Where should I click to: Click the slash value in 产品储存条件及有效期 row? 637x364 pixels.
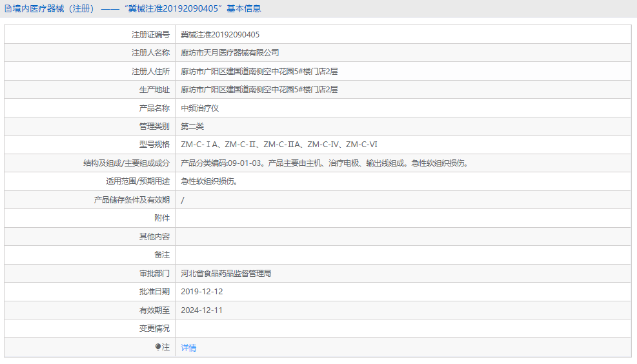click(183, 200)
